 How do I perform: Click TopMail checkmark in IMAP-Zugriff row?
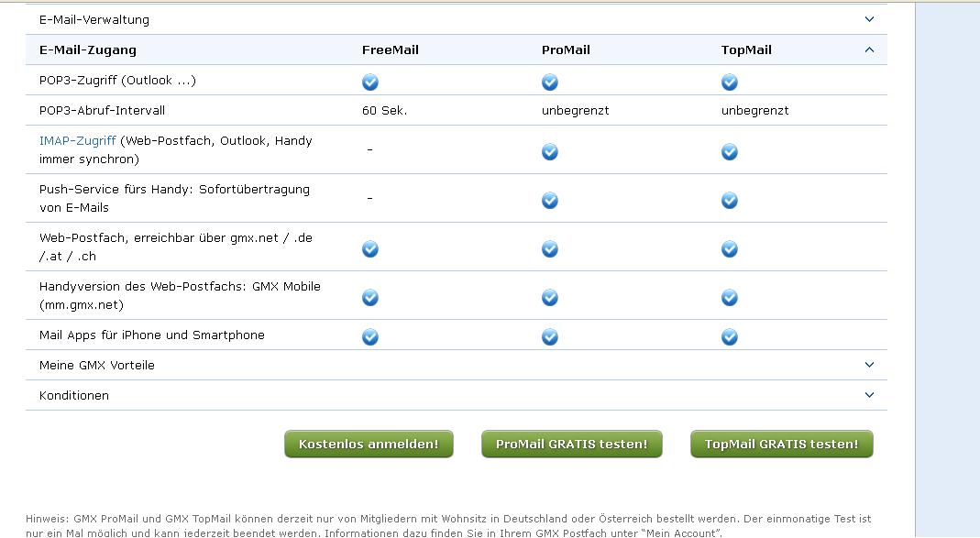[x=730, y=152]
